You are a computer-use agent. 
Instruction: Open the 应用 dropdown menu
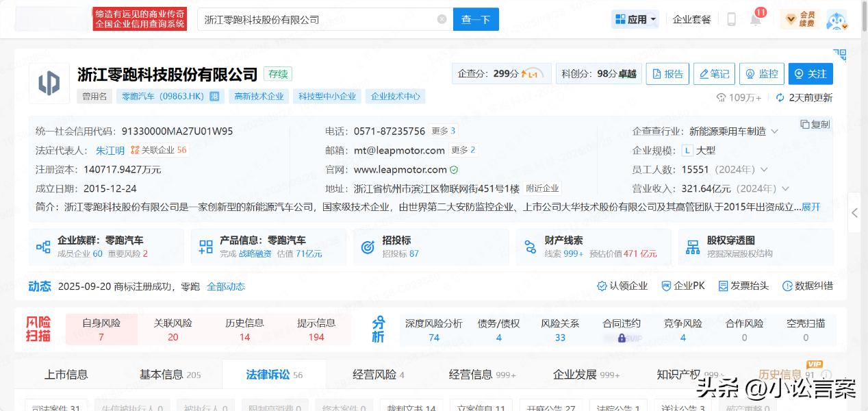pyautogui.click(x=636, y=19)
